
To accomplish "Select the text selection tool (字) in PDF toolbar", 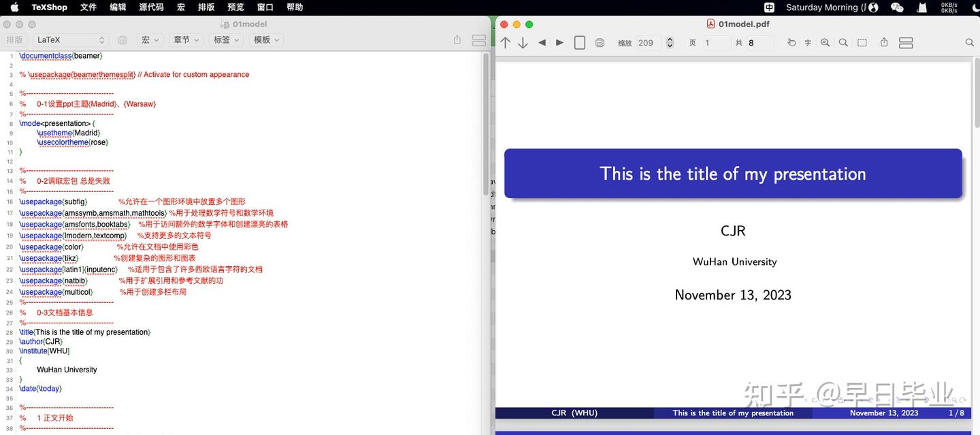I will (x=808, y=43).
